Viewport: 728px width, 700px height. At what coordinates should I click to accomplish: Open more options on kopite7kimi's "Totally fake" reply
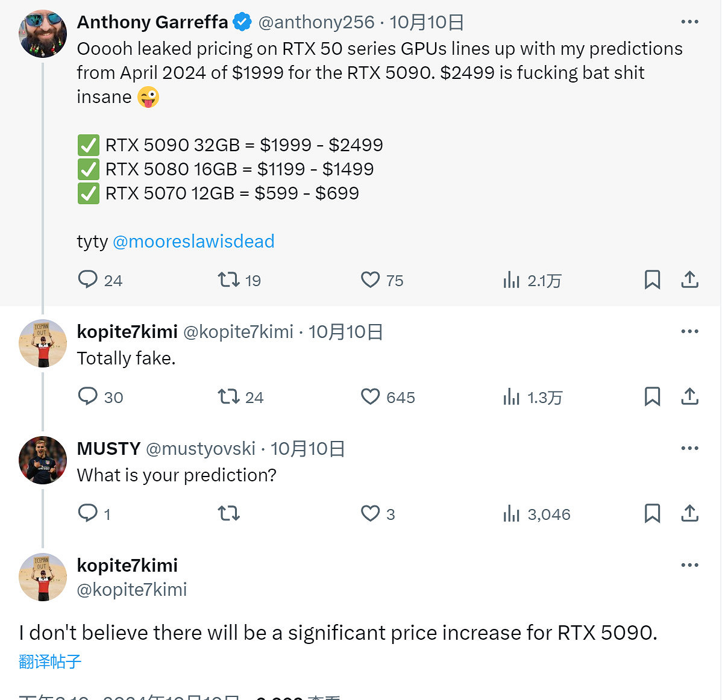pos(689,331)
